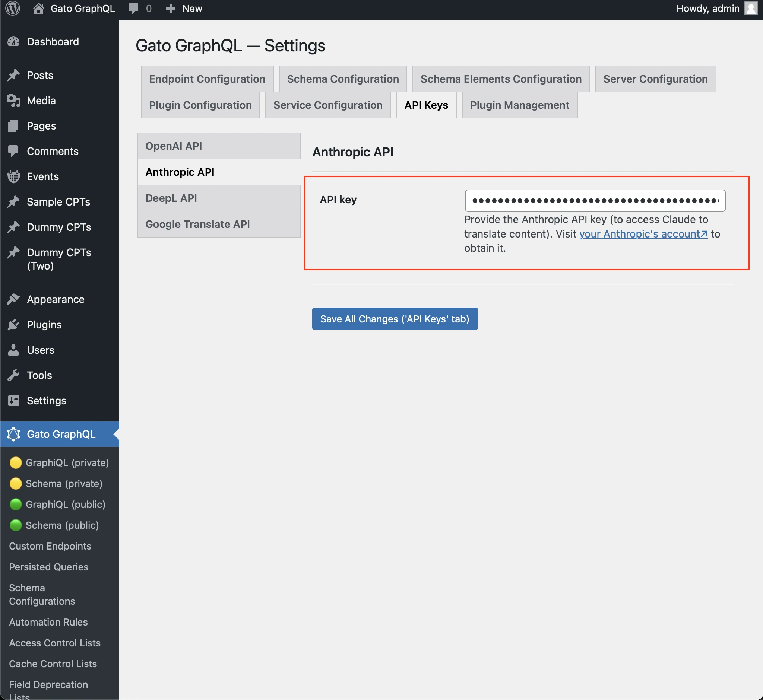Click the Media icon in sidebar
The height and width of the screenshot is (700, 763).
pos(14,101)
